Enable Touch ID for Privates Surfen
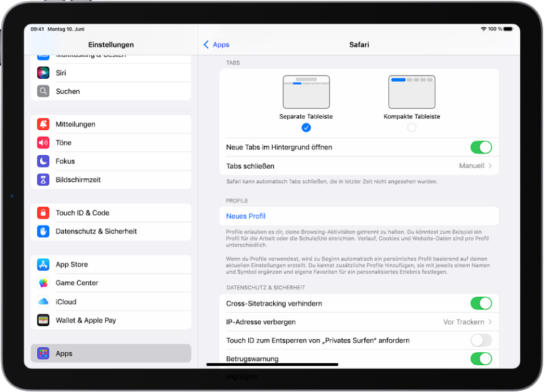544x392 pixels. click(x=481, y=340)
